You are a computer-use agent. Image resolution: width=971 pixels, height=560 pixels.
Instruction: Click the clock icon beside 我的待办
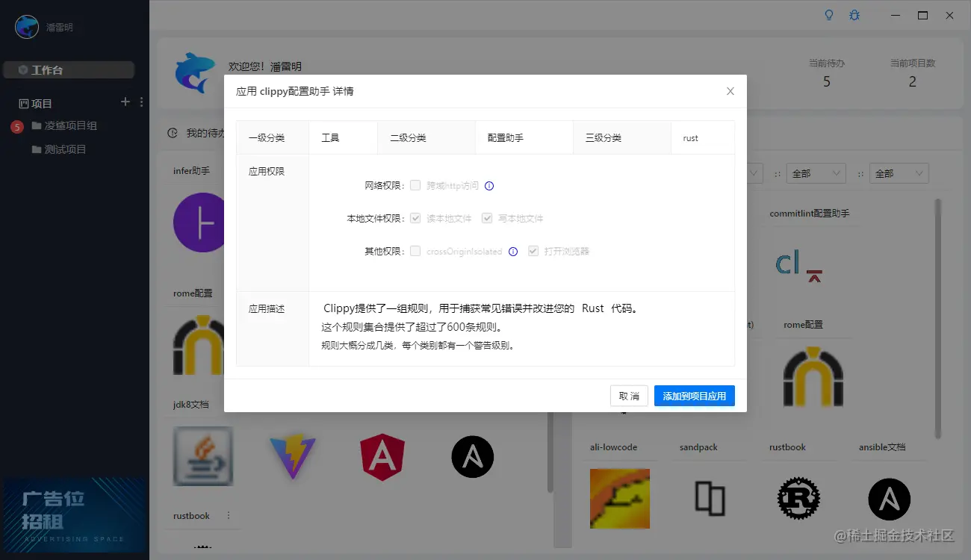pos(173,133)
